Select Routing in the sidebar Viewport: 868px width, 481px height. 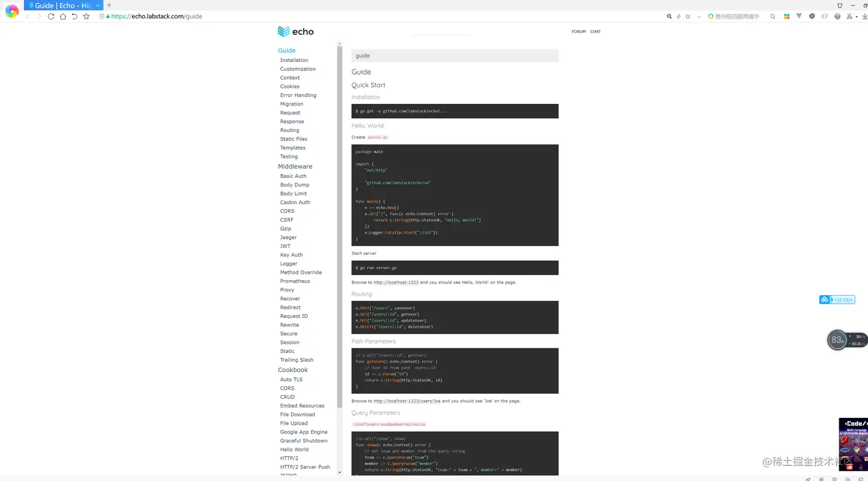289,130
